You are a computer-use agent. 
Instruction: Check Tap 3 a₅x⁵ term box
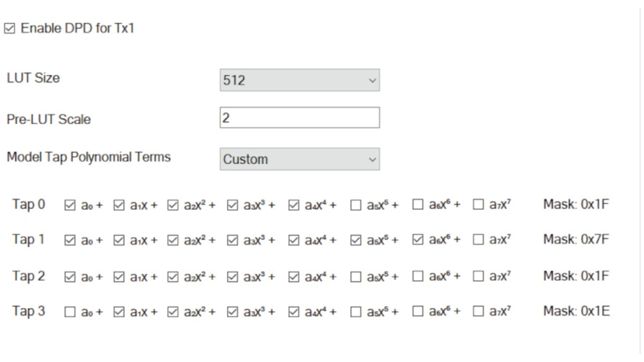[x=356, y=312]
